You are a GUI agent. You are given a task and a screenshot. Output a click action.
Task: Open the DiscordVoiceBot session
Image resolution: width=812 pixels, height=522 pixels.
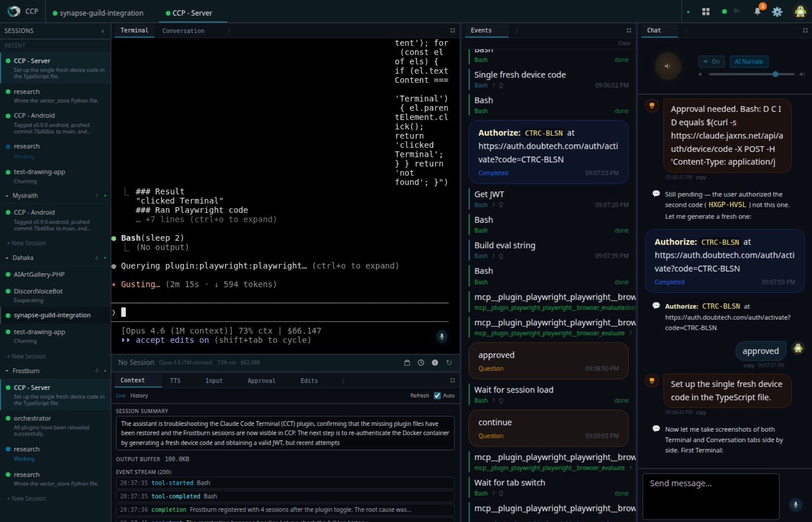tap(55, 296)
